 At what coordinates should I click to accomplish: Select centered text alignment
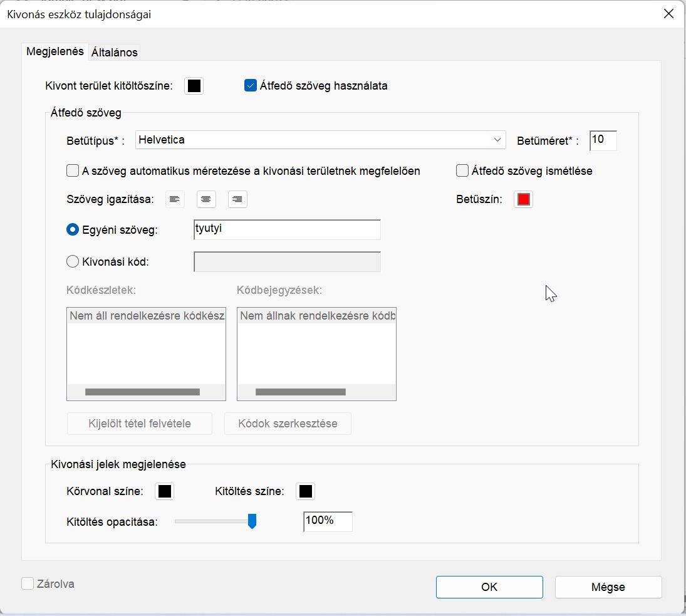point(206,199)
